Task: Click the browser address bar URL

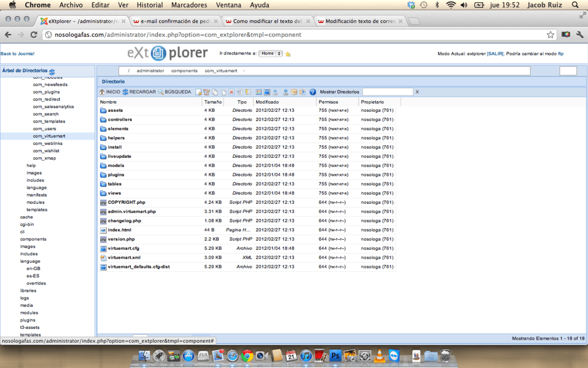Action: point(178,35)
